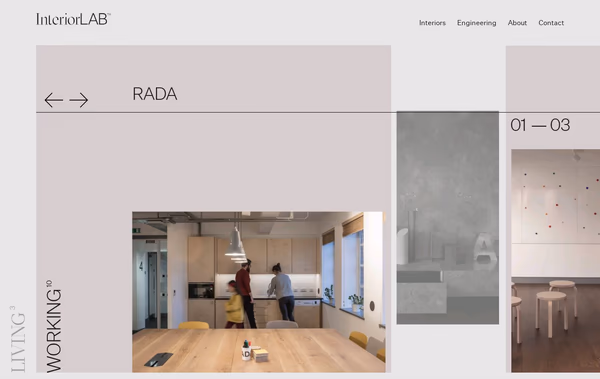The width and height of the screenshot is (600, 379).
Task: Open the RADA project title
Action: [x=155, y=94]
